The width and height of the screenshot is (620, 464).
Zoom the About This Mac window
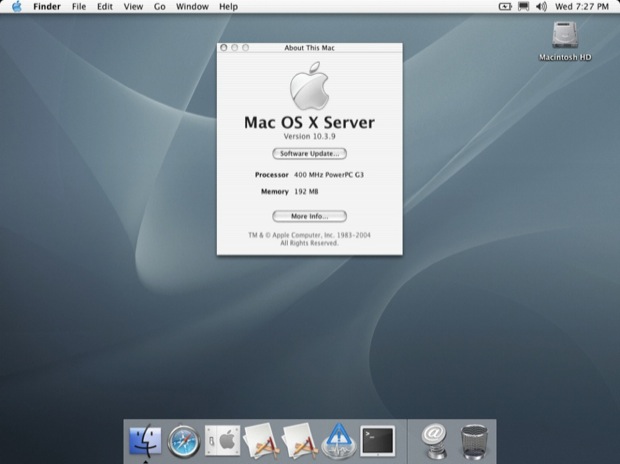(246, 47)
